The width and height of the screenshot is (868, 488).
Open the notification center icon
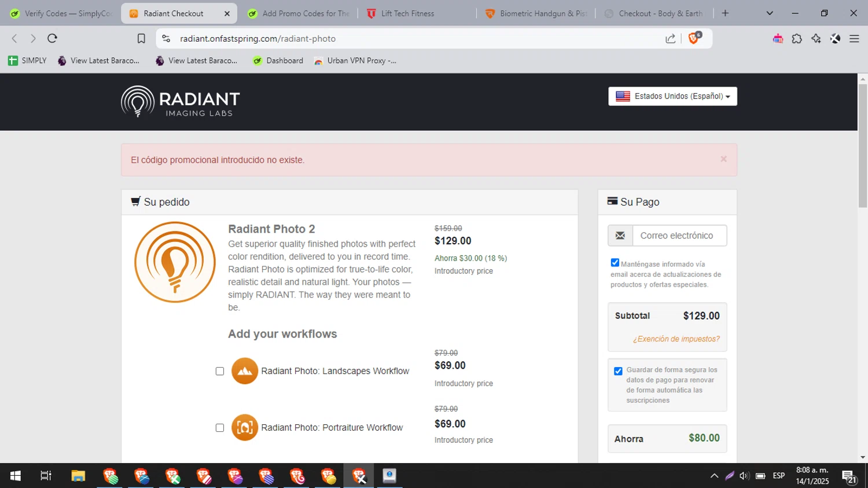click(849, 476)
